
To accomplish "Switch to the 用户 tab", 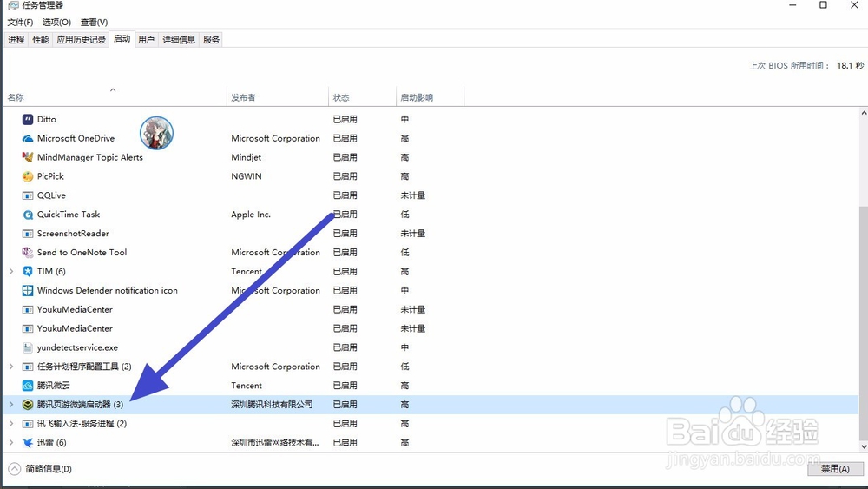I will (146, 40).
